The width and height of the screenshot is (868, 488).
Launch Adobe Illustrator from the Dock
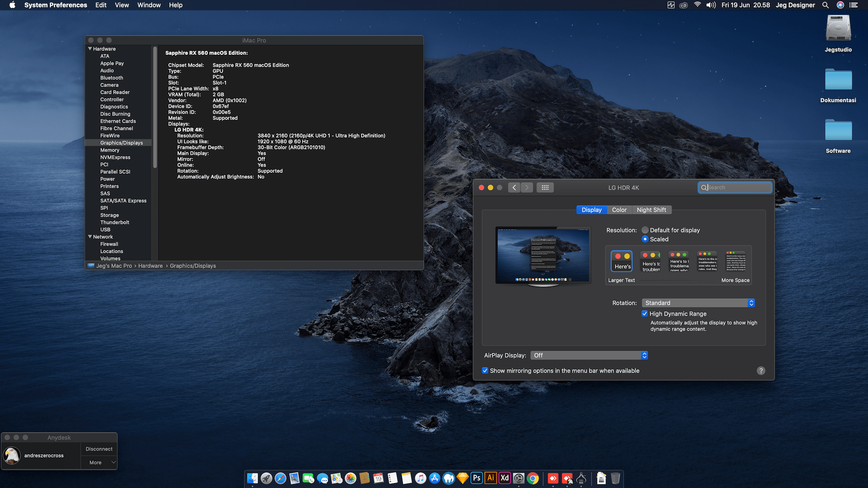[491, 478]
